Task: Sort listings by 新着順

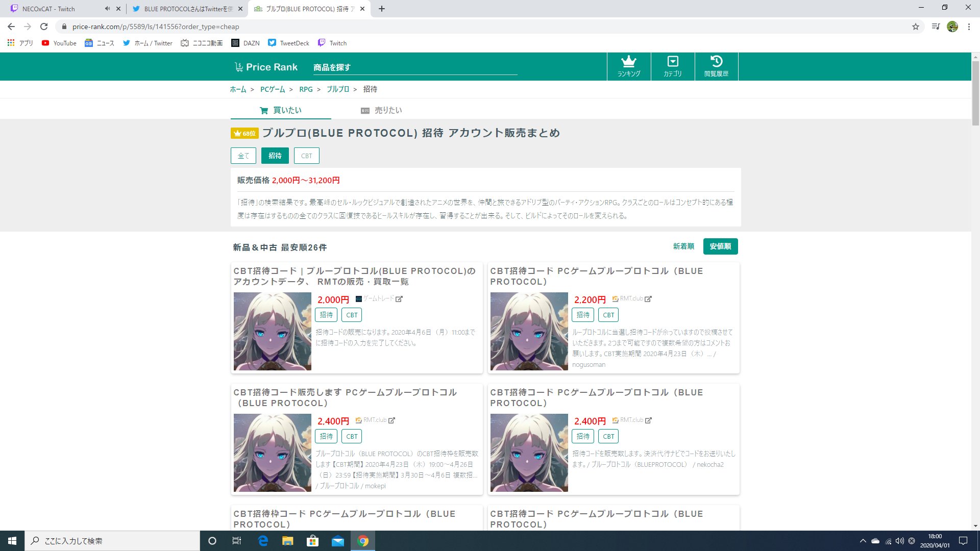Action: tap(683, 246)
